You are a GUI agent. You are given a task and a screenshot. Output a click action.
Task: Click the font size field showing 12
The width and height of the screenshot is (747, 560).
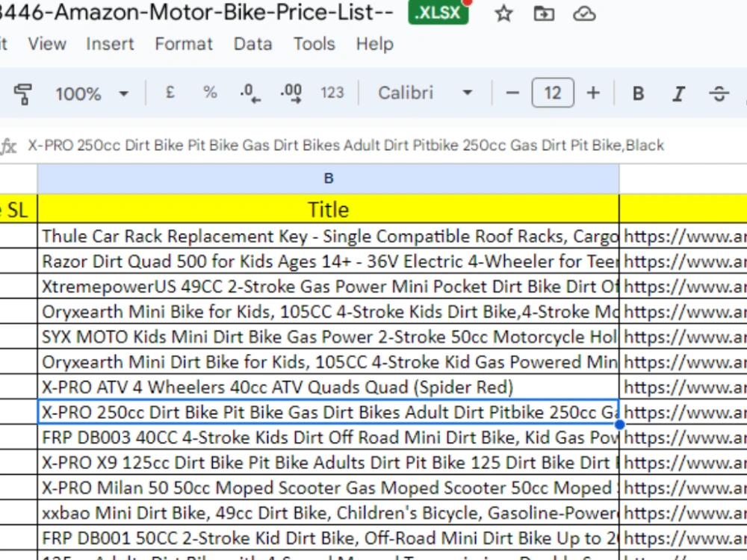(553, 93)
